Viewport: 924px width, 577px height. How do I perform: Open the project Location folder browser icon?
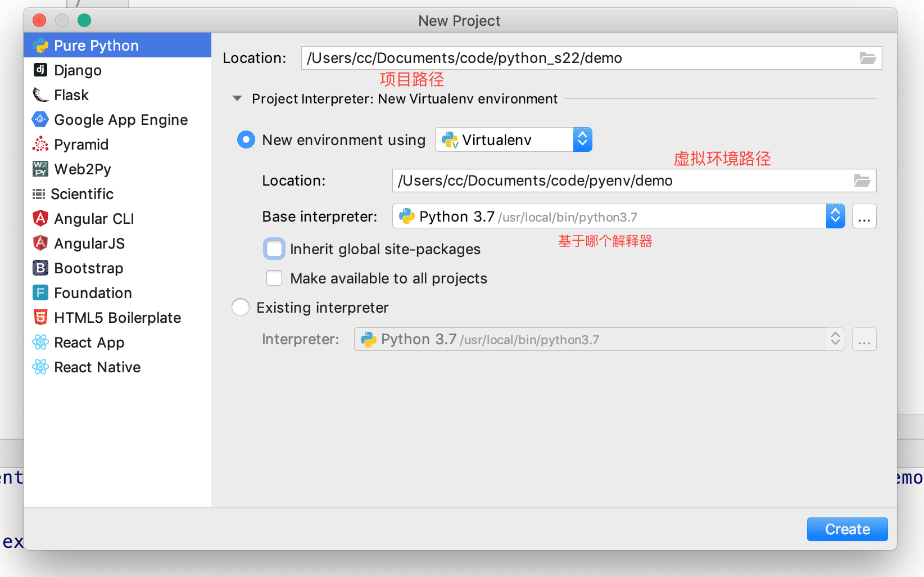868,57
